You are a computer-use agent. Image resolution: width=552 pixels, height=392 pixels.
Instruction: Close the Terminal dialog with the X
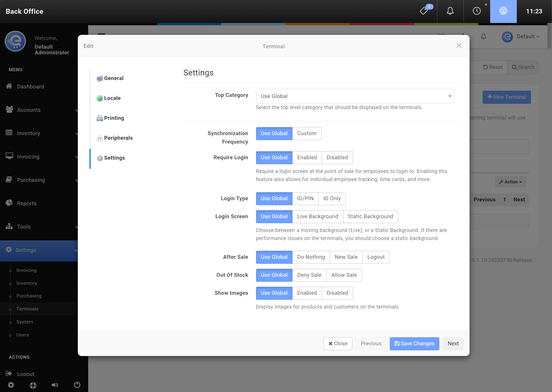[459, 45]
